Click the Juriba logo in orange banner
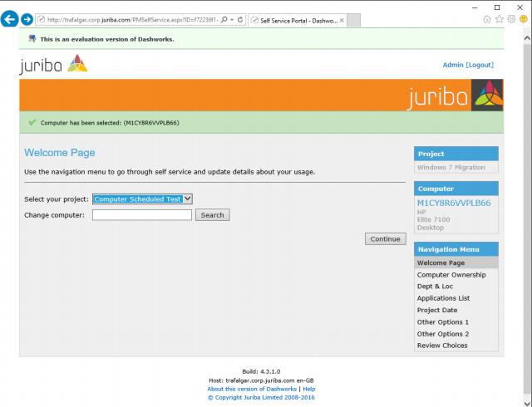The height and width of the screenshot is (407, 532). click(x=455, y=96)
